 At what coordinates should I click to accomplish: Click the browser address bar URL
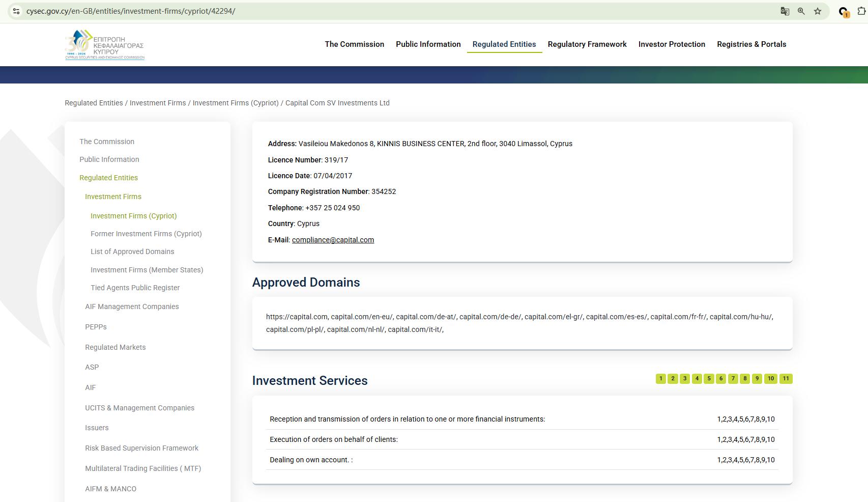[x=131, y=11]
